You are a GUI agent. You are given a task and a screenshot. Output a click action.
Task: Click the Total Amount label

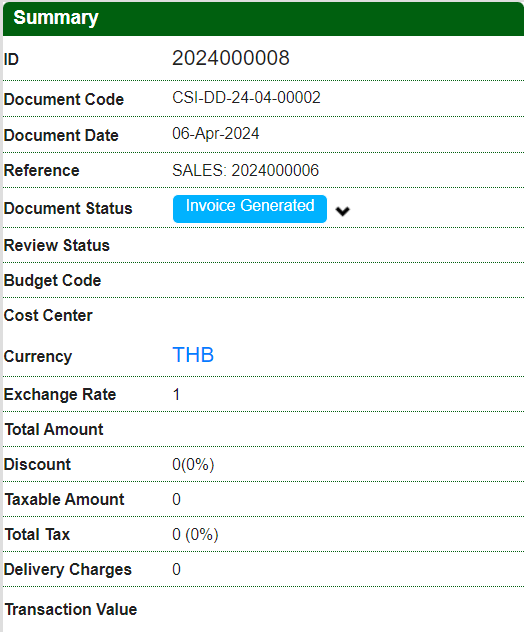(54, 429)
